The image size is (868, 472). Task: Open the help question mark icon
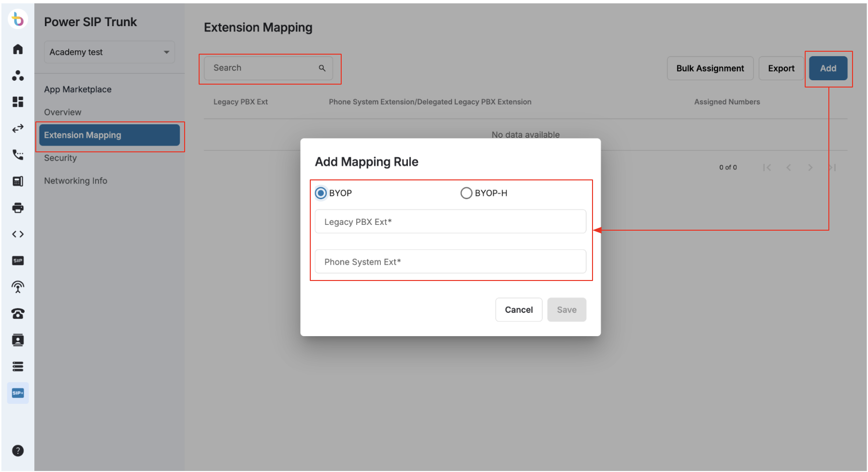pos(18,451)
